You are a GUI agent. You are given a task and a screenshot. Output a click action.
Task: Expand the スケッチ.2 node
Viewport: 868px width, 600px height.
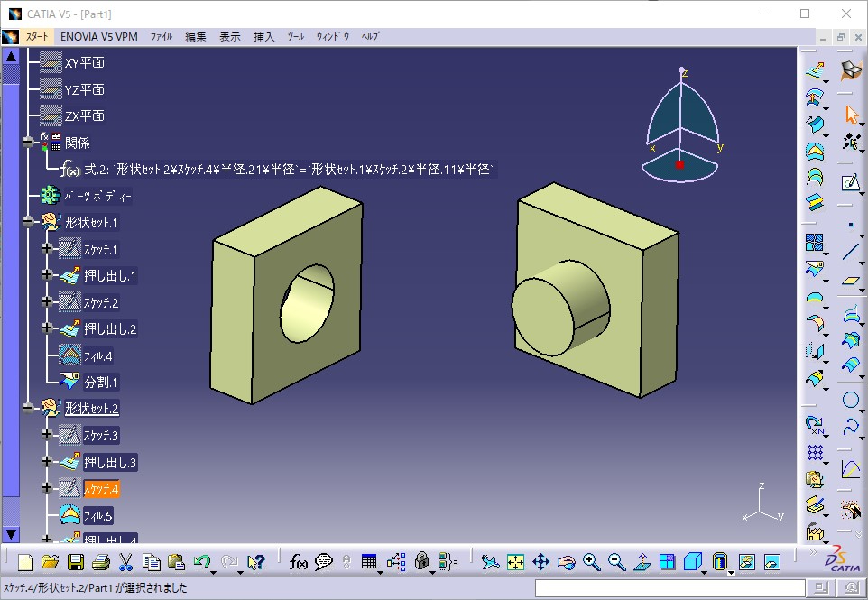[47, 301]
